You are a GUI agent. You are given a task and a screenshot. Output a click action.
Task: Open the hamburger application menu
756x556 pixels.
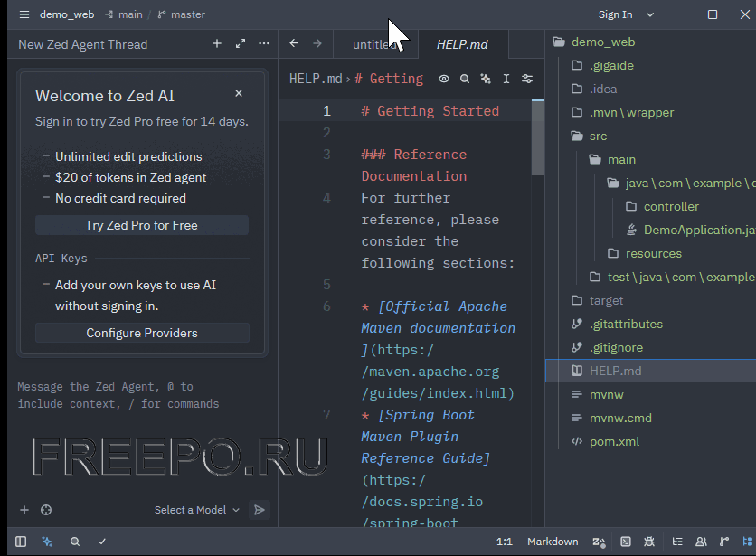click(24, 14)
